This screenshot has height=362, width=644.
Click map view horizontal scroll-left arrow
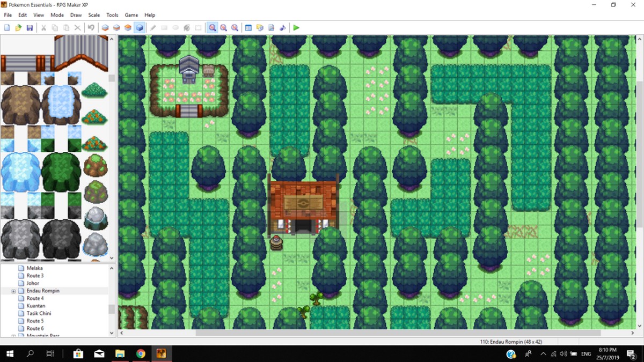coord(122,333)
